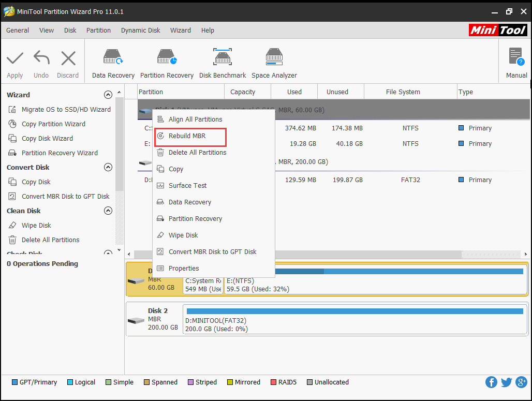Select Convert MBR Disk to GPT Disk in context menu
This screenshot has width=532, height=401.
click(214, 252)
